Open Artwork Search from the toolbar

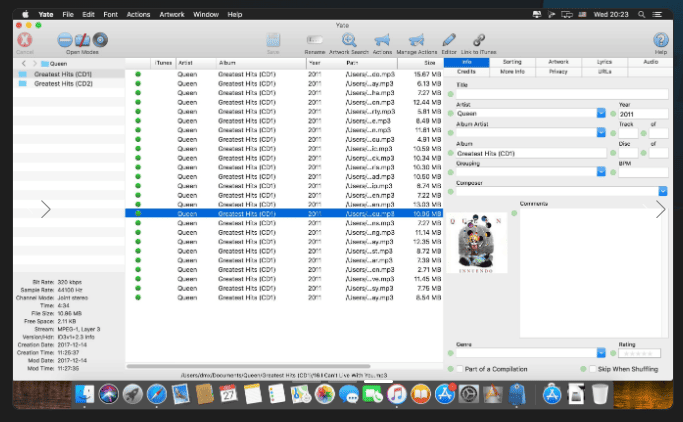[x=349, y=41]
